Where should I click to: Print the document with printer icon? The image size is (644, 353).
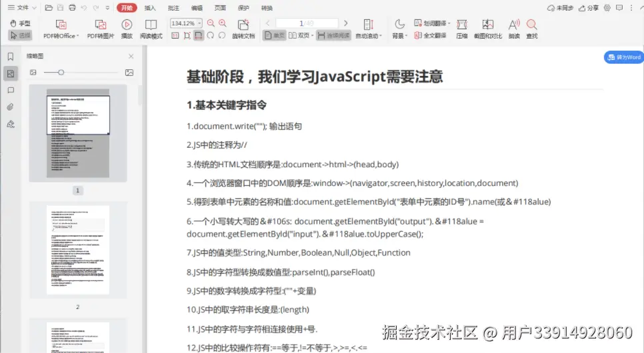click(72, 8)
